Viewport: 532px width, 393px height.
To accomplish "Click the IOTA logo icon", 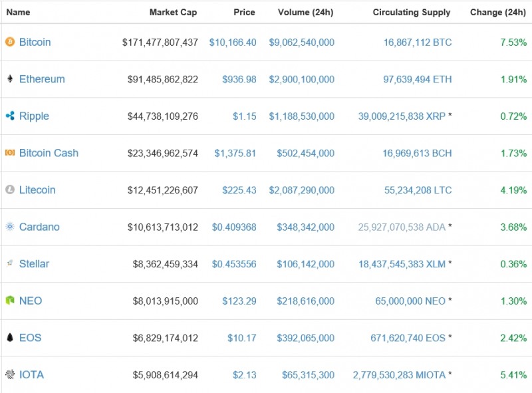I will [9, 375].
